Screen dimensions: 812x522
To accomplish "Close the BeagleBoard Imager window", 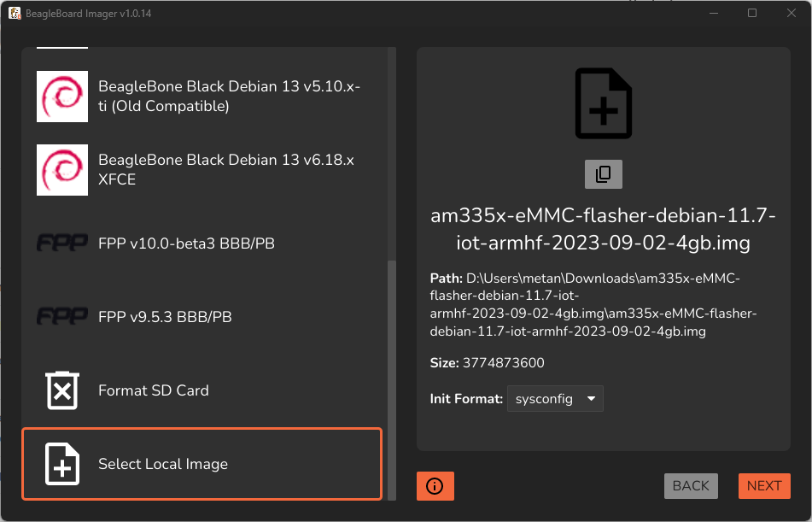I will [x=792, y=13].
